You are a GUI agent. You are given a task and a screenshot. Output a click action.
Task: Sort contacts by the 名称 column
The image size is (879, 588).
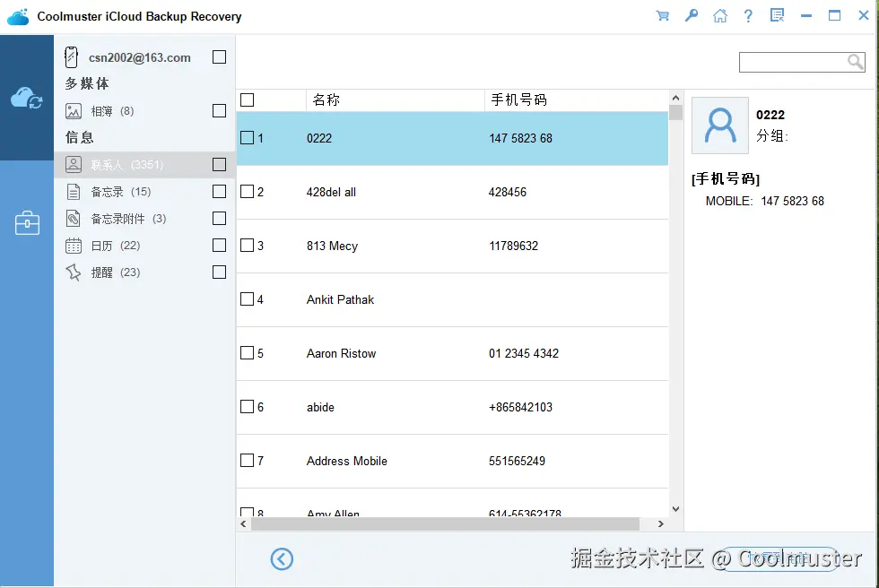coord(326,99)
